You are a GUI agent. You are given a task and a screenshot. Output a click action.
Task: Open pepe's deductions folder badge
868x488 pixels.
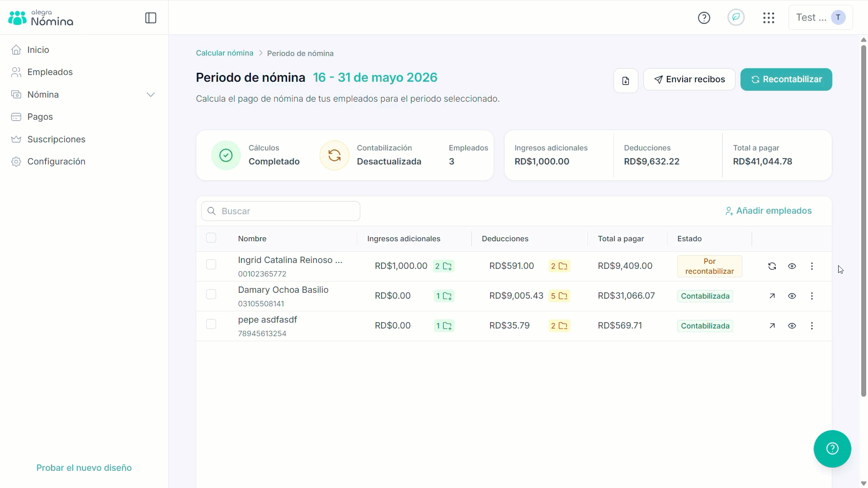click(x=559, y=326)
